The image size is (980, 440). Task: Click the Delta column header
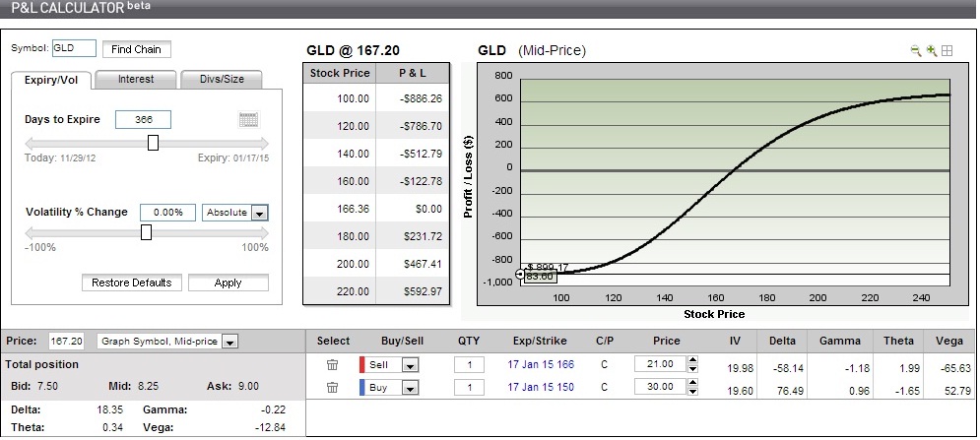coord(782,341)
